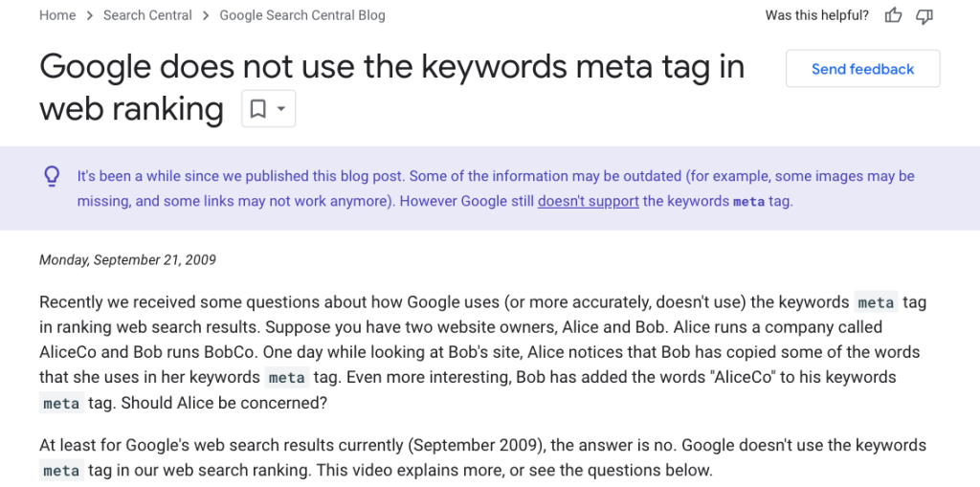Click the meta code after "her keywords"
Screen dimensions: 980x487
[x=287, y=378]
